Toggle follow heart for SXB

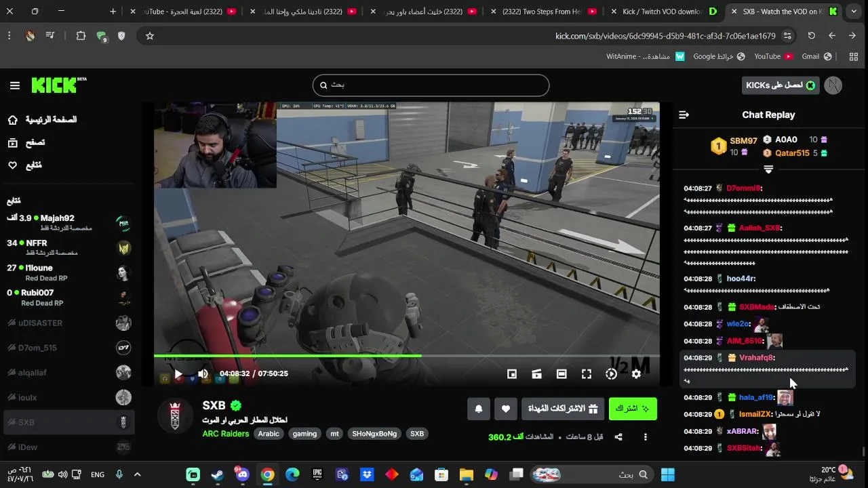point(505,409)
